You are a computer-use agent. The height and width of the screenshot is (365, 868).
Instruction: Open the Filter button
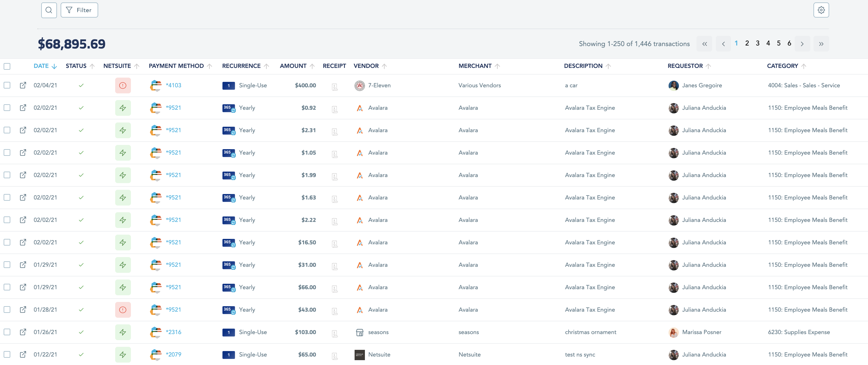click(x=79, y=10)
